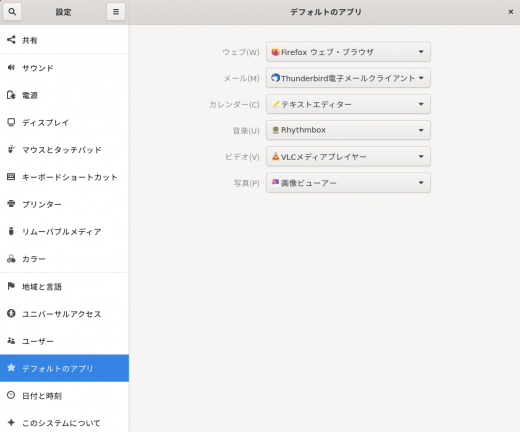520x432 pixels.
Task: Open キーボードショートカット settings panel
Action: pyautogui.click(x=64, y=177)
